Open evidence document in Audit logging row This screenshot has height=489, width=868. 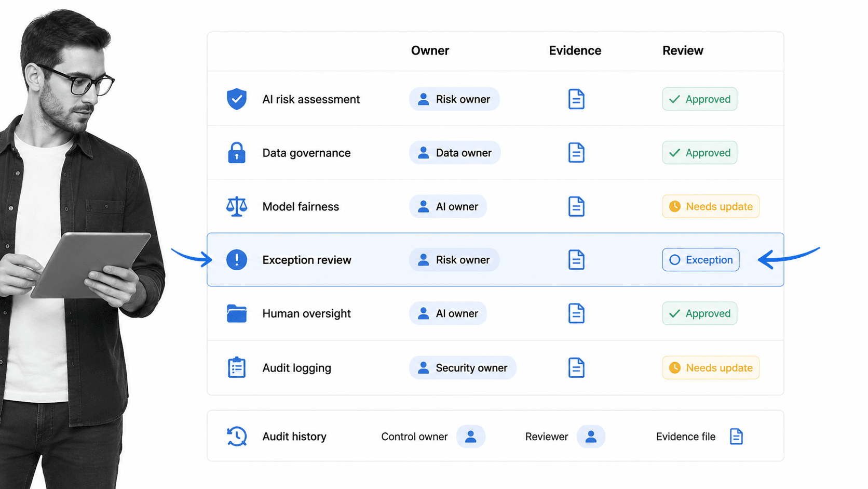[x=576, y=367]
